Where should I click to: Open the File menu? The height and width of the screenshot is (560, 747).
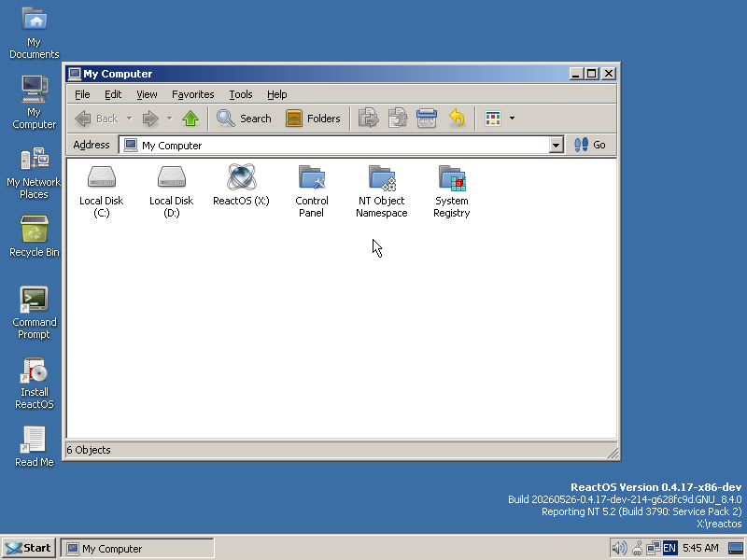pyautogui.click(x=82, y=94)
